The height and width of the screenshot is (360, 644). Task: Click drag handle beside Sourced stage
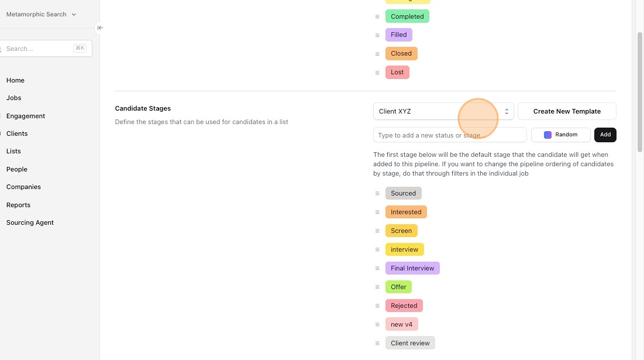click(x=377, y=193)
